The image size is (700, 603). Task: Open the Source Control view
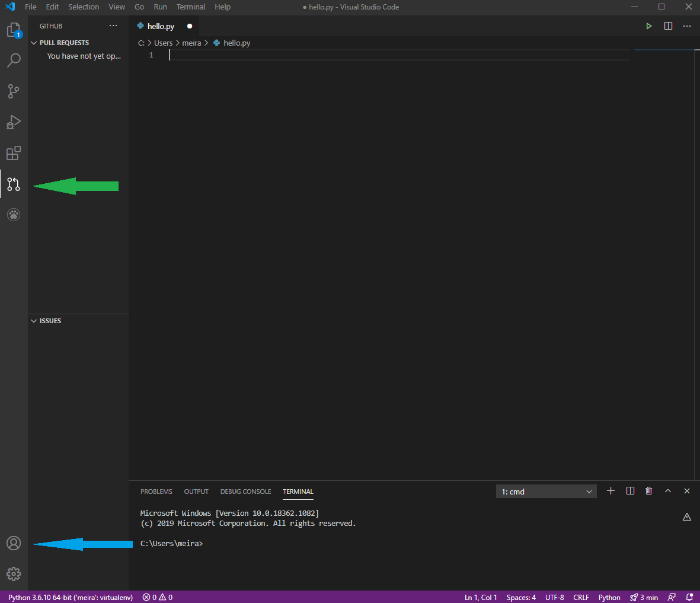click(14, 91)
